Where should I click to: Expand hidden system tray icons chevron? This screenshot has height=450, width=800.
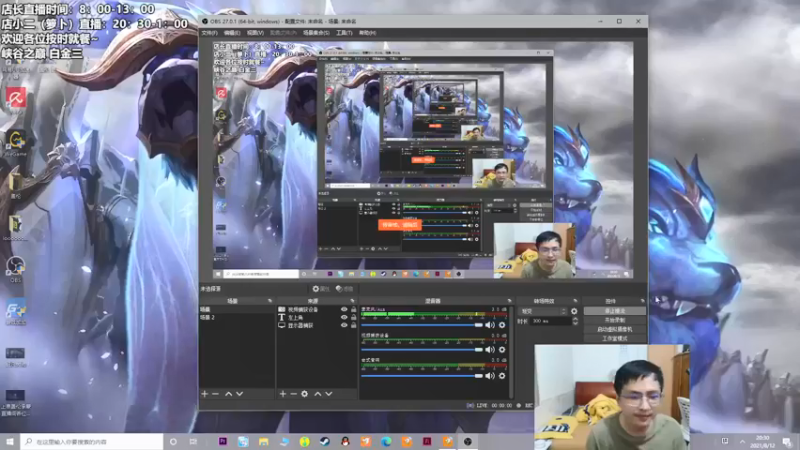tap(742, 441)
